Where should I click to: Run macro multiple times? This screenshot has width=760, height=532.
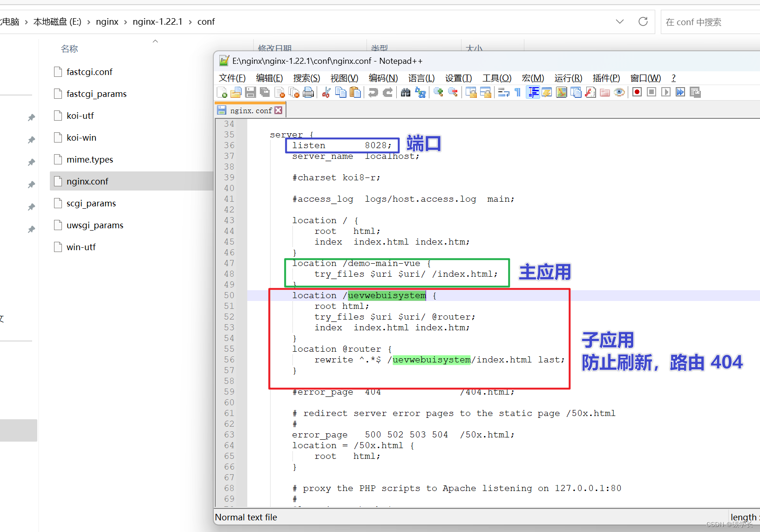click(680, 92)
